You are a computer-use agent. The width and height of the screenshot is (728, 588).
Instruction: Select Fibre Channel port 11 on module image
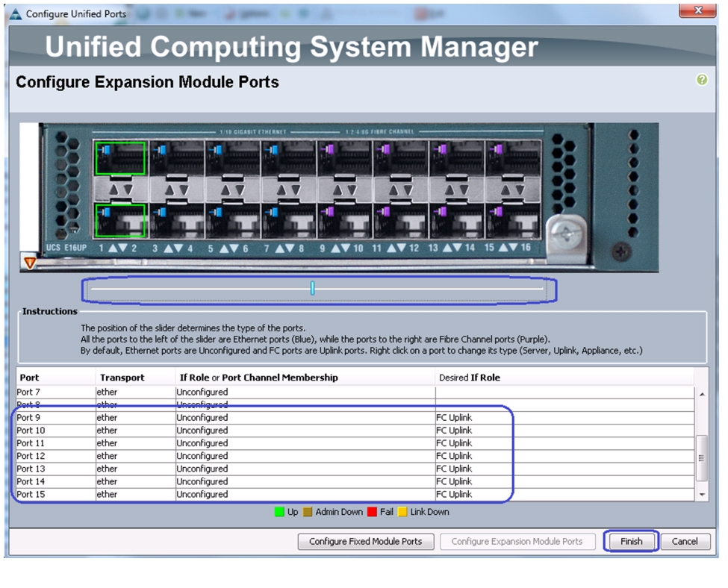pyautogui.click(x=401, y=158)
